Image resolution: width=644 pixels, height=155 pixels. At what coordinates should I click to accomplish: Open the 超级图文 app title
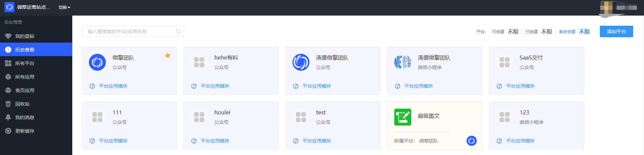(x=429, y=116)
